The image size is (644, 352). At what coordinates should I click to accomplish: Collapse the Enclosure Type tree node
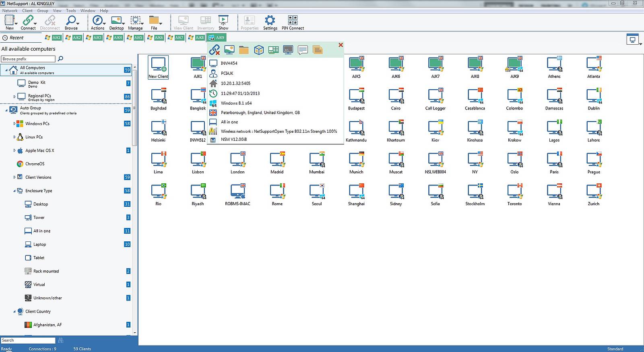coord(14,191)
